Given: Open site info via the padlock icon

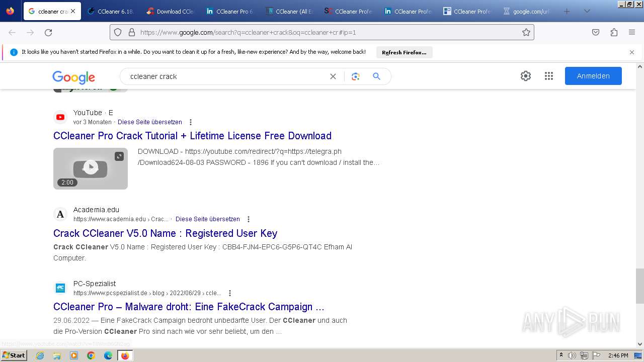Looking at the screenshot, I should pyautogui.click(x=132, y=32).
